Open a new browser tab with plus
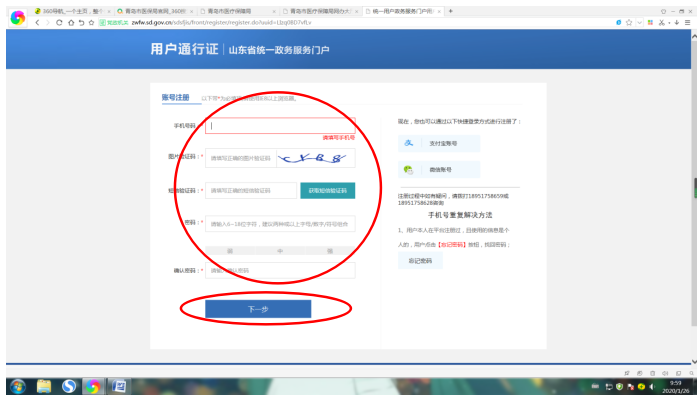The image size is (697, 396). click(450, 11)
